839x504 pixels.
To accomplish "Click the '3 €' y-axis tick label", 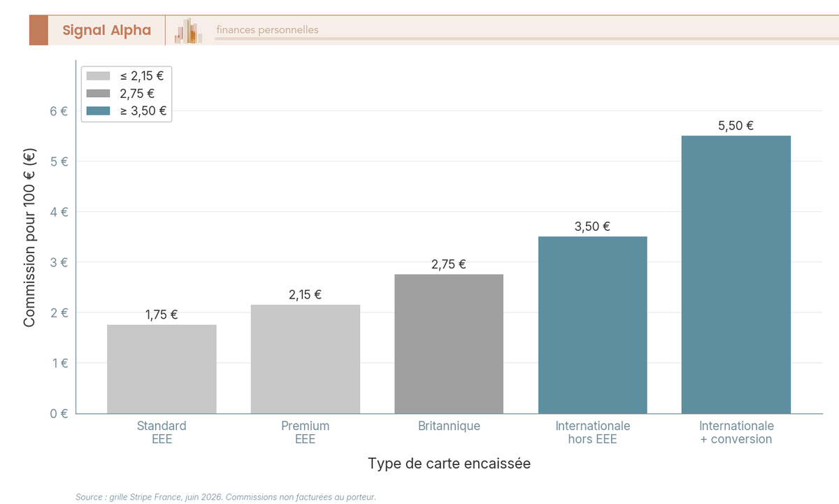I will click(59, 262).
